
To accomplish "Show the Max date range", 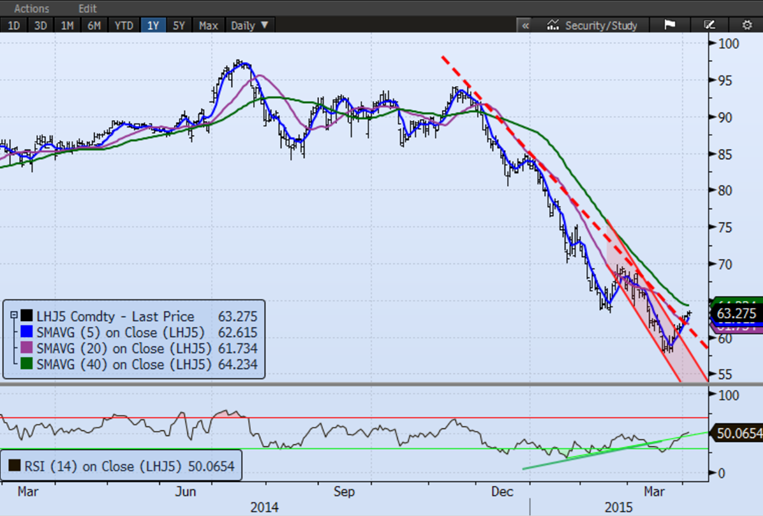I will (x=208, y=24).
